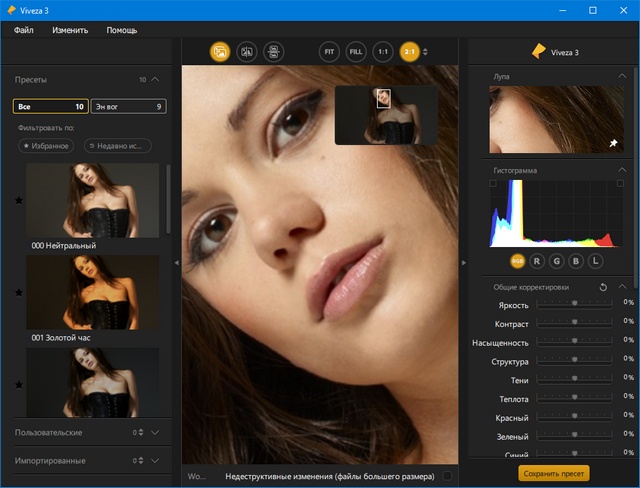Switch to split preview compare icon

tap(246, 51)
